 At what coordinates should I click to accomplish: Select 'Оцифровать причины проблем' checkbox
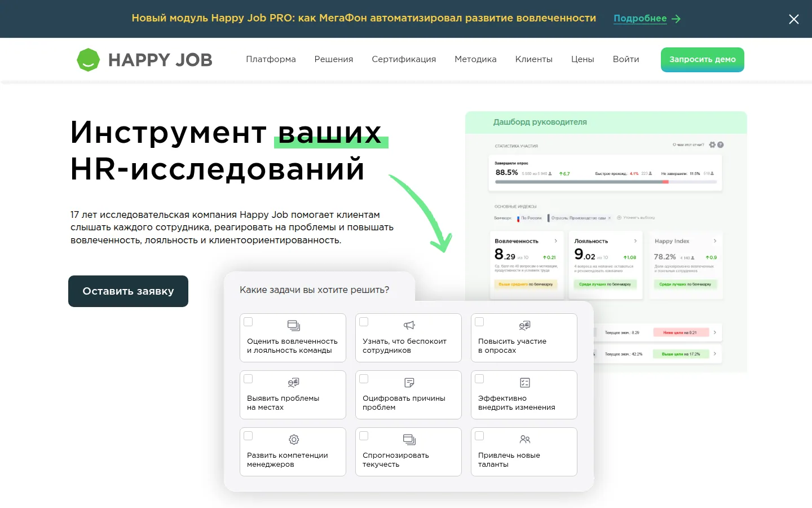coord(364,379)
